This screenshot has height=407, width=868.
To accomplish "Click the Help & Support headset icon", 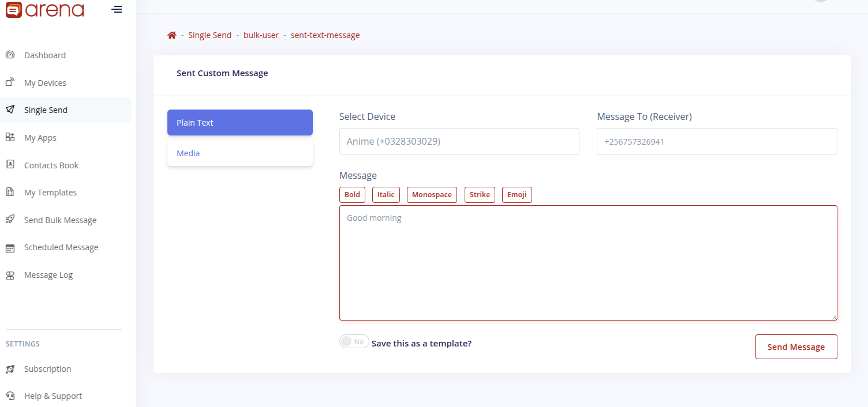I will (10, 396).
